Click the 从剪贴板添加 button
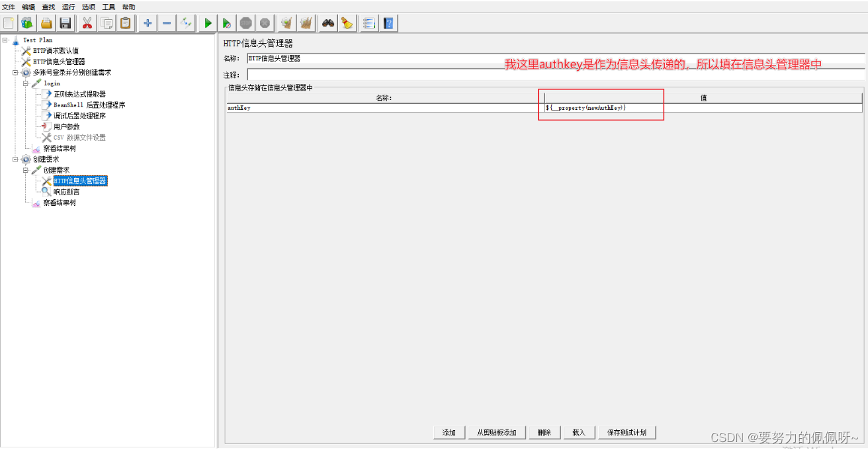This screenshot has height=450, width=868. (497, 432)
